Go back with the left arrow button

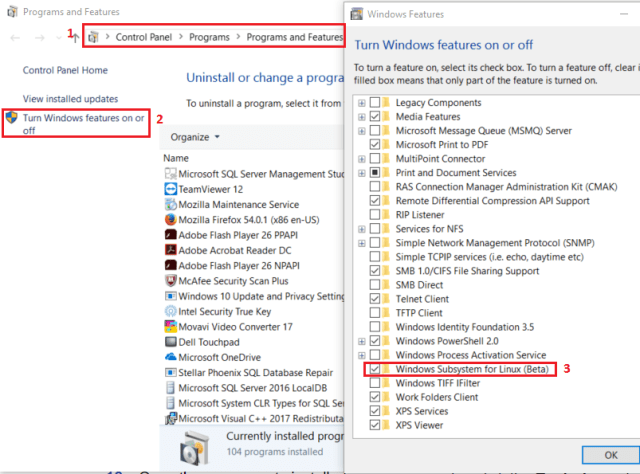pos(16,38)
